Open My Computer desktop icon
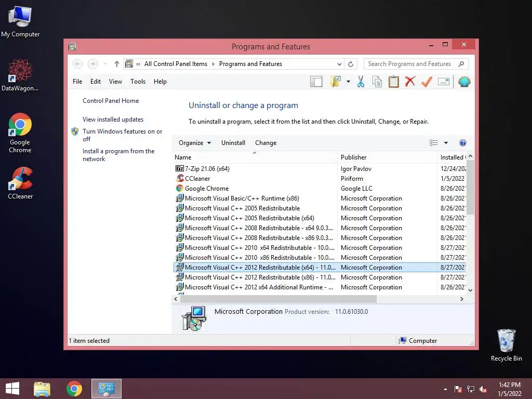 (x=20, y=21)
